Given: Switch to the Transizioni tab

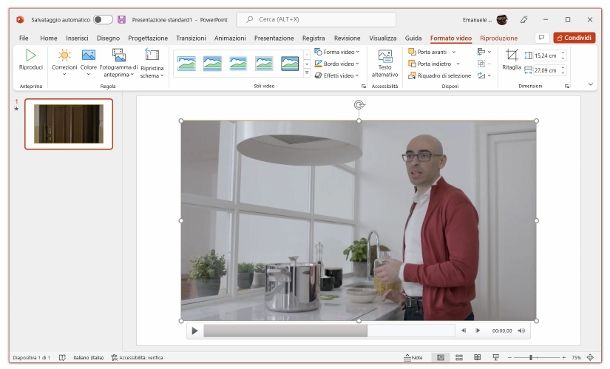Looking at the screenshot, I should [191, 38].
